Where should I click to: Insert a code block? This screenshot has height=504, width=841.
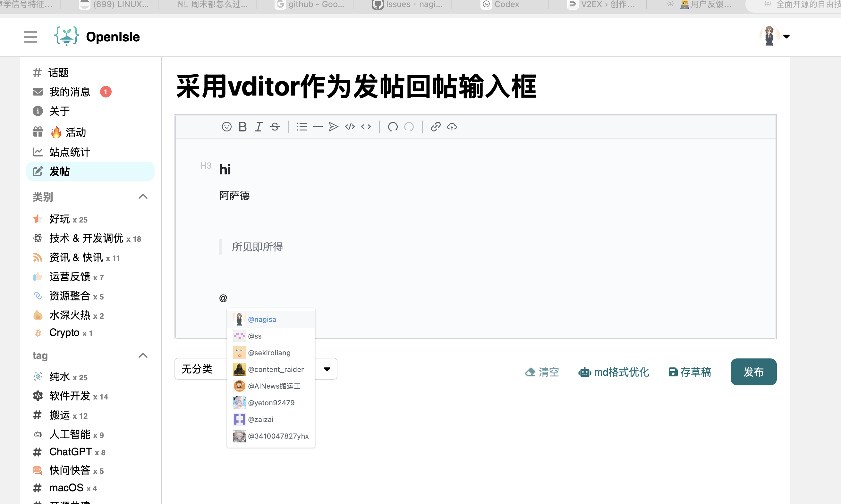click(x=350, y=127)
